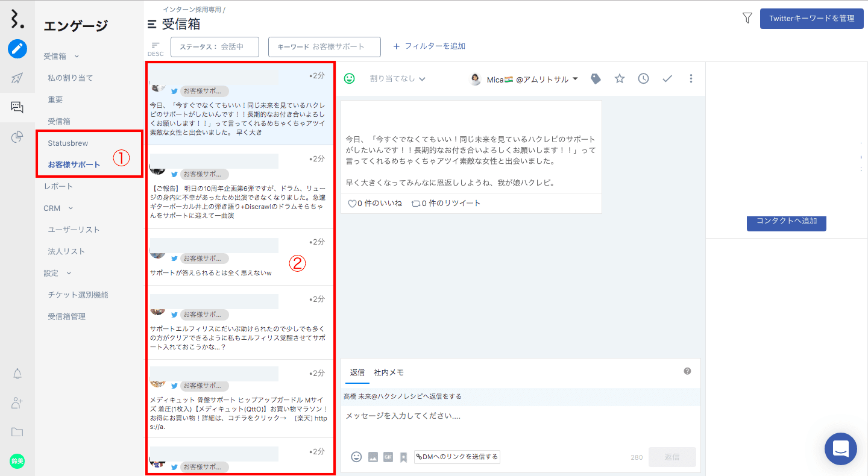
Task: Click the filter funnel icon at top
Action: tap(747, 18)
